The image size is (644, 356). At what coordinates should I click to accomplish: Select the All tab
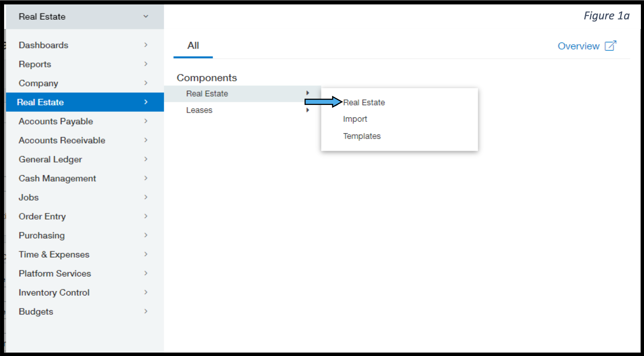coord(193,46)
